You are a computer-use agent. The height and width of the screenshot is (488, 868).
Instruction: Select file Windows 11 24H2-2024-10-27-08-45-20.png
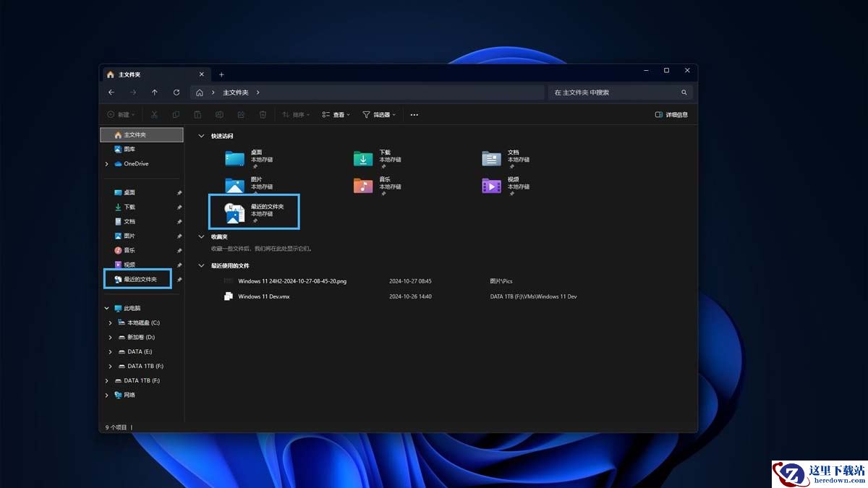tap(292, 281)
